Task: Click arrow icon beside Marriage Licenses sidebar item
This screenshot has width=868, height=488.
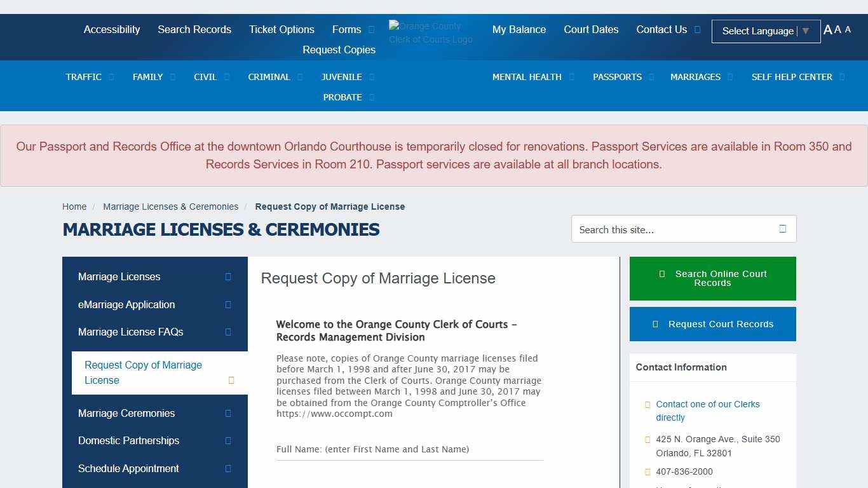Action: coord(228,277)
